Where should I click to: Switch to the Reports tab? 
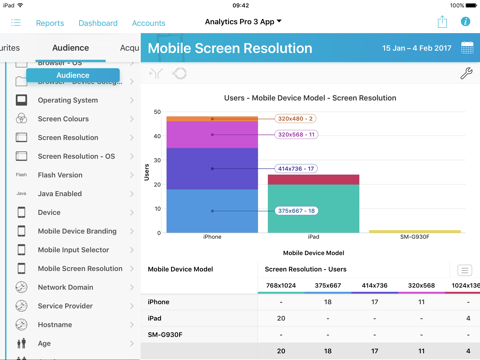pos(50,23)
